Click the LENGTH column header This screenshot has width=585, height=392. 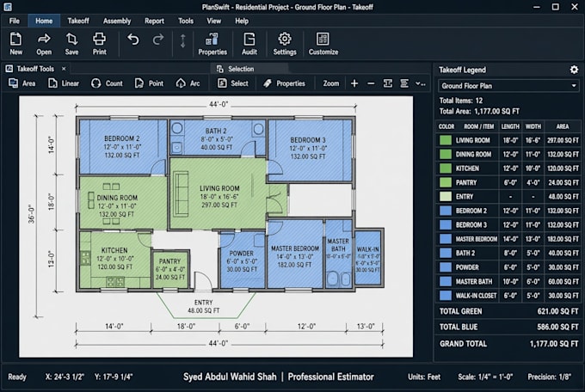(x=510, y=127)
